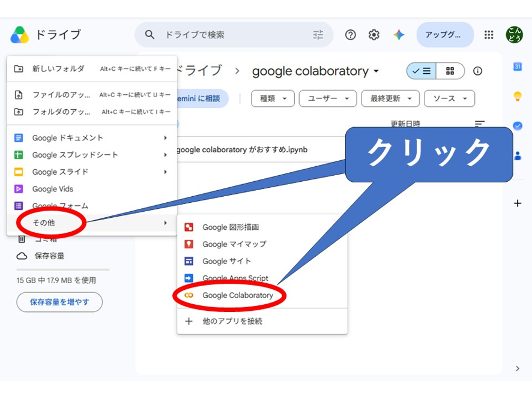Select 新しいフォルダ menu item
The image size is (532, 399).
(x=92, y=69)
